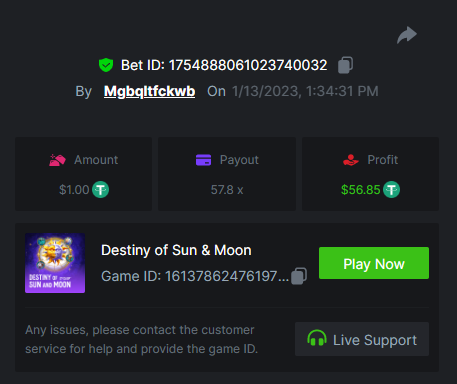Viewport: 457px width, 384px height.
Task: Click the share arrow icon
Action: tap(407, 35)
